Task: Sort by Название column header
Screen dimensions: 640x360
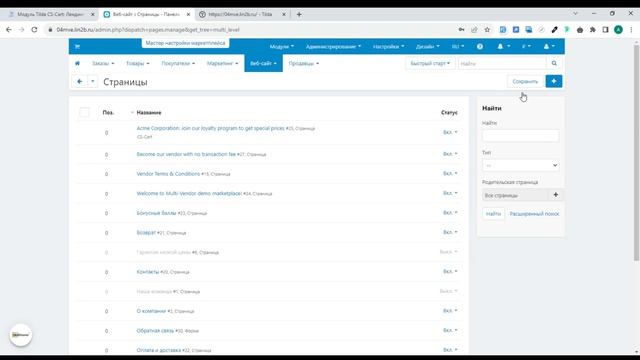Action: (149, 112)
